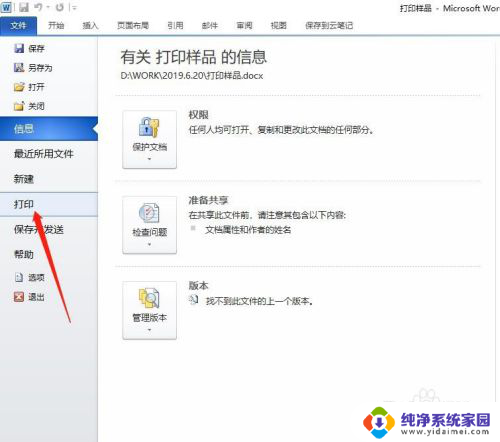Click the heading 有关 打印样品 的信息

click(x=194, y=57)
